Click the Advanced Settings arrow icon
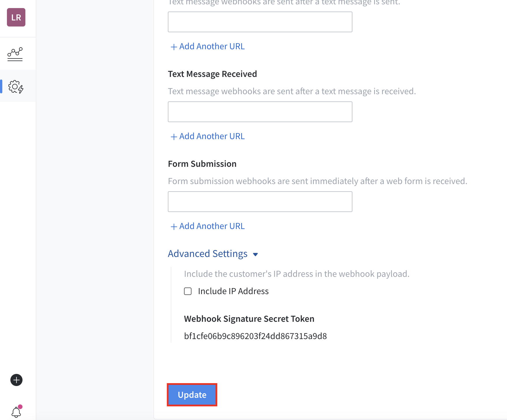The width and height of the screenshot is (507, 420). (255, 254)
